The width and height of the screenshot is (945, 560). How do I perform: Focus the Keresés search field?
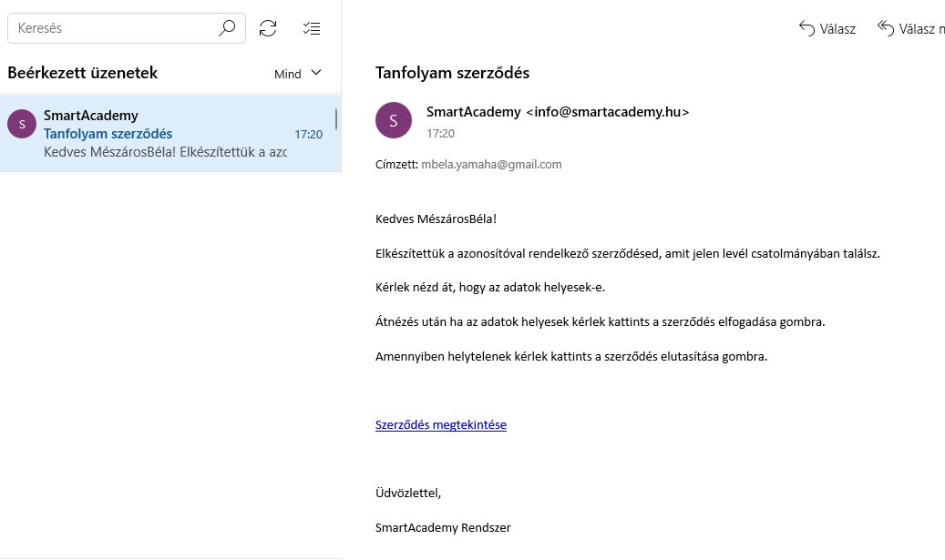tap(114, 28)
